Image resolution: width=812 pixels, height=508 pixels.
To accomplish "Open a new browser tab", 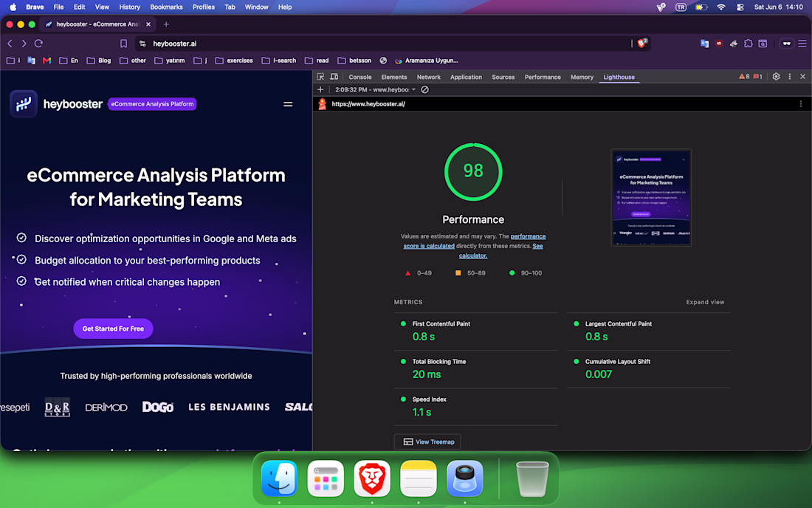I will [x=165, y=24].
